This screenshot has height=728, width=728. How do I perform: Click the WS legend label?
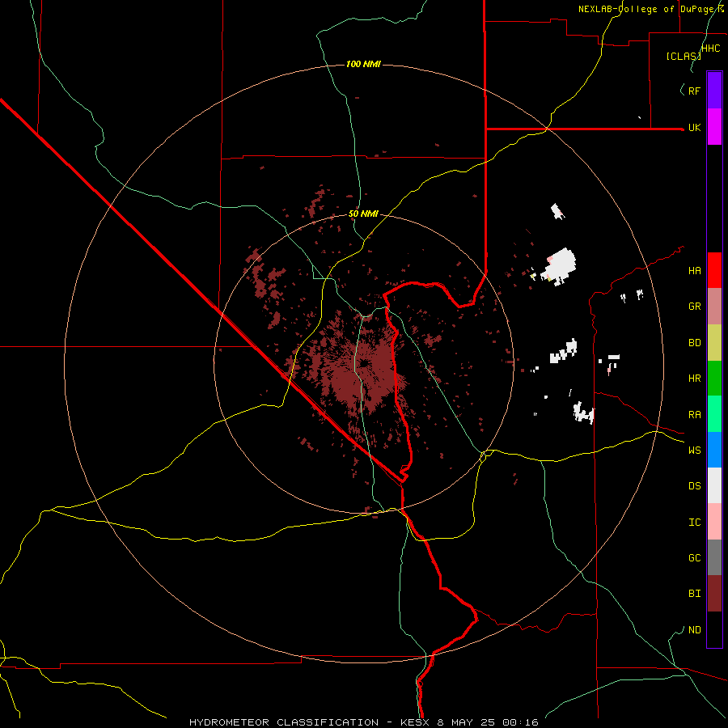(694, 451)
